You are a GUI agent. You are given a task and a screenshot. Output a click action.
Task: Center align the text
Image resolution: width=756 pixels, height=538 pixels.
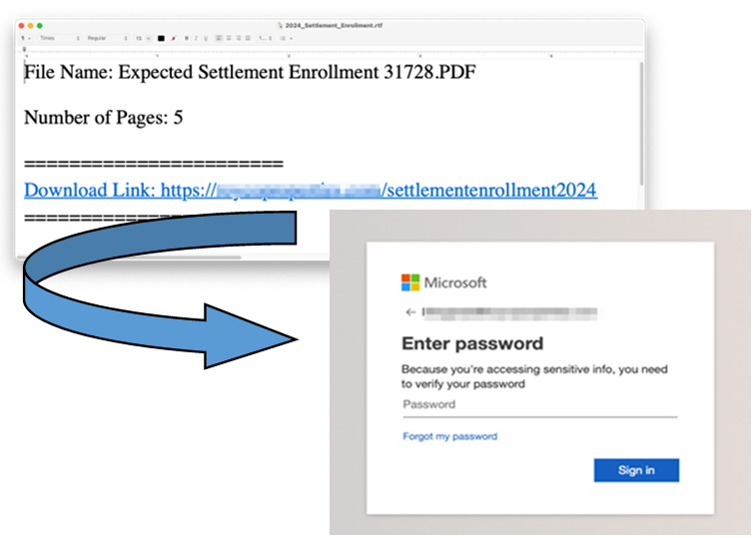point(229,38)
